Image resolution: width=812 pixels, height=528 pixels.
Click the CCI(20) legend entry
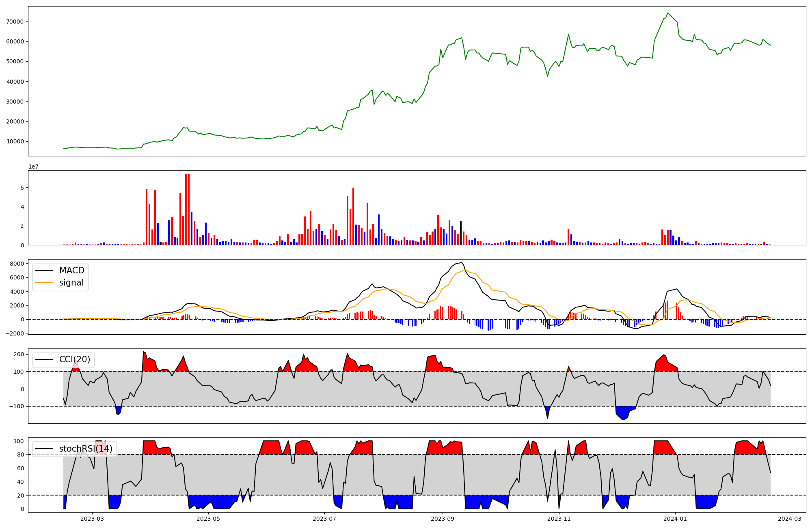click(74, 360)
